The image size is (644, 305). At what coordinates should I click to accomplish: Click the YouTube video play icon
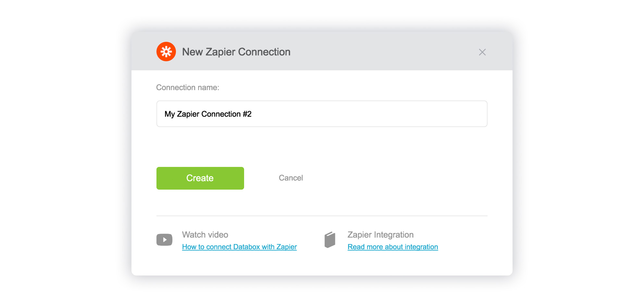[x=164, y=240]
